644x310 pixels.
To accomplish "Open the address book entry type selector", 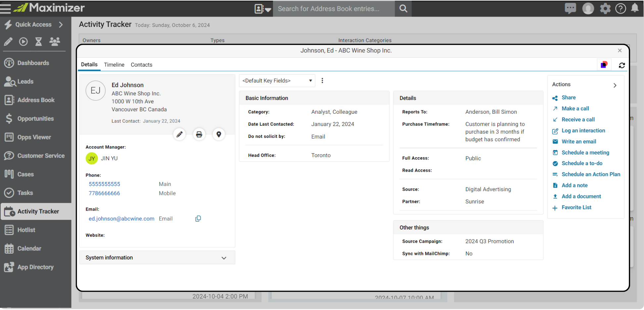I will 263,9.
